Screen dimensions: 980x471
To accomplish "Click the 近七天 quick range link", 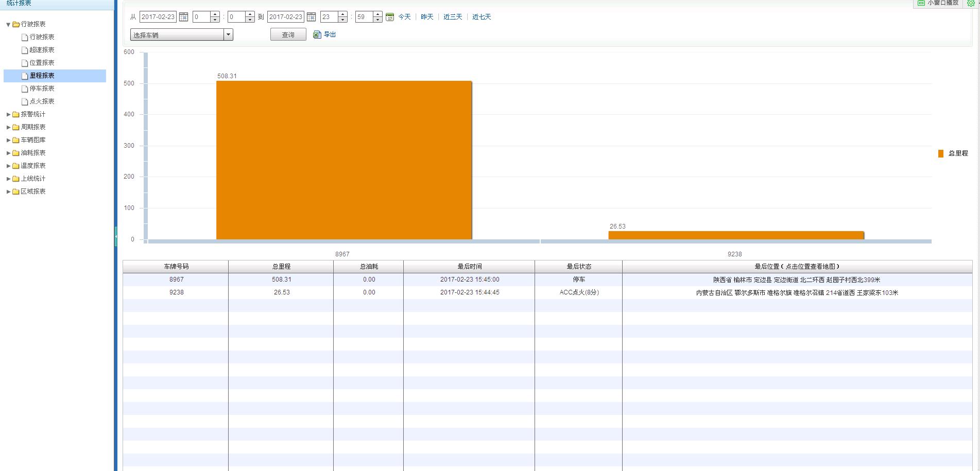I will point(481,17).
